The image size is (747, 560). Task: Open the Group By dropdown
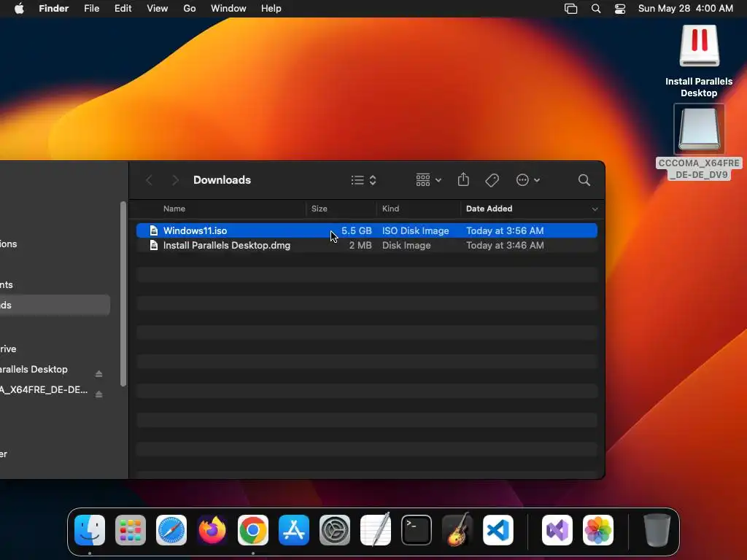428,180
